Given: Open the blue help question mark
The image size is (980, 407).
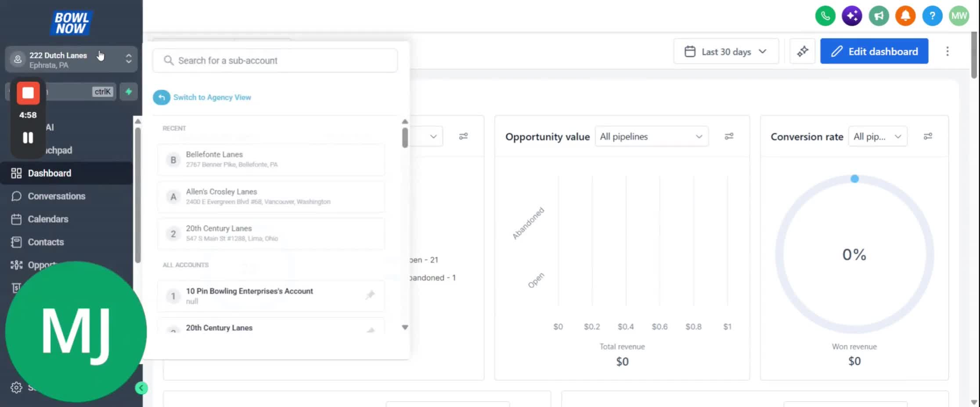Looking at the screenshot, I should point(932,16).
